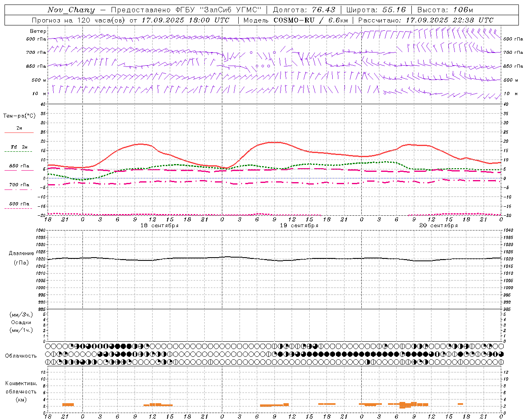Select the elevation text Высота: 106м
This screenshot has width=525, height=420.
[x=445, y=10]
